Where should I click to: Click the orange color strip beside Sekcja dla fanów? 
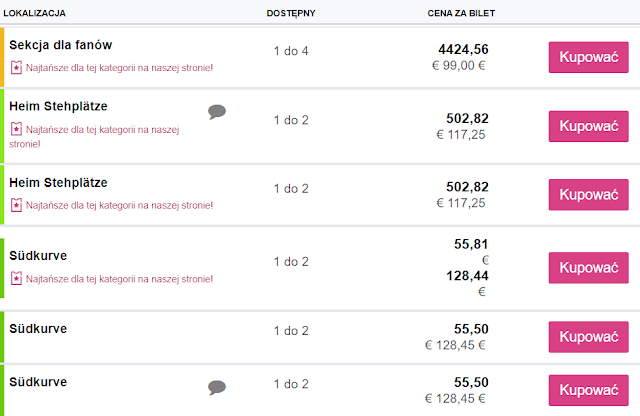pyautogui.click(x=3, y=58)
